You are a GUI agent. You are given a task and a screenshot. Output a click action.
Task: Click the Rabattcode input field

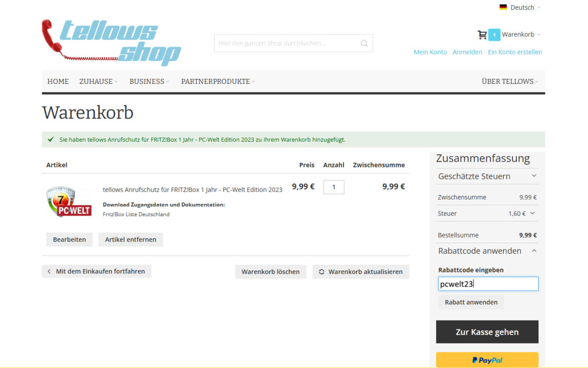[x=488, y=284]
